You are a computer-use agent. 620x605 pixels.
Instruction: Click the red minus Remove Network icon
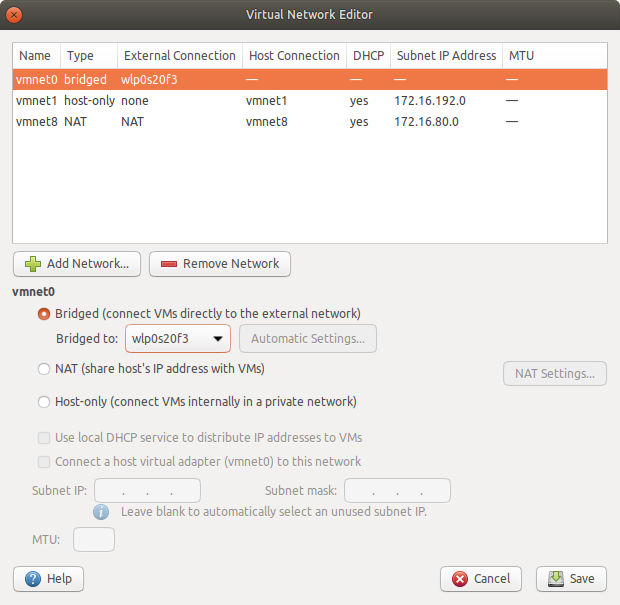(x=168, y=264)
